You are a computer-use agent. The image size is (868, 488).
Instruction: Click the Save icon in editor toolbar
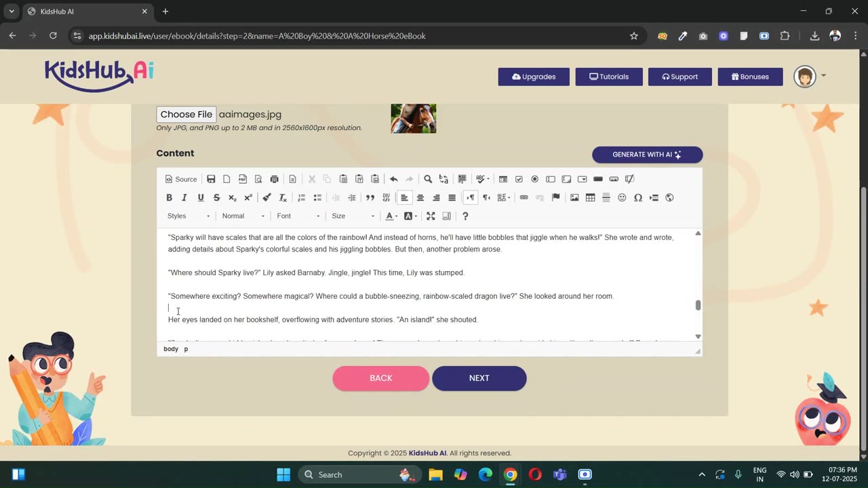pos(211,179)
